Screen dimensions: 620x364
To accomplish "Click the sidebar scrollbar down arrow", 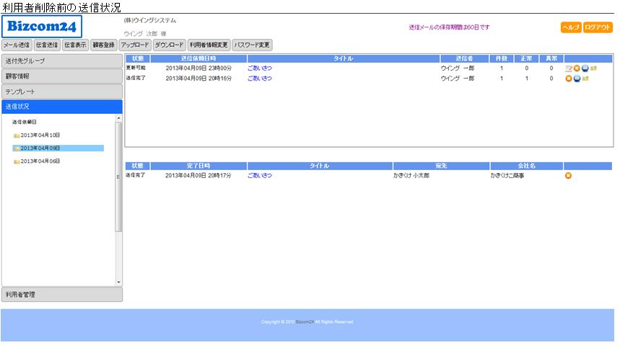I will (x=119, y=282).
